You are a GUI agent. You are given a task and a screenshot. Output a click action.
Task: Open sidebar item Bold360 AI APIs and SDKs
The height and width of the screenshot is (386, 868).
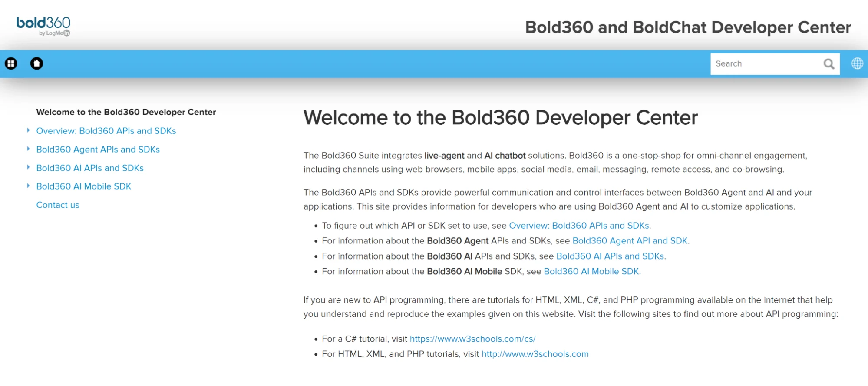click(90, 168)
